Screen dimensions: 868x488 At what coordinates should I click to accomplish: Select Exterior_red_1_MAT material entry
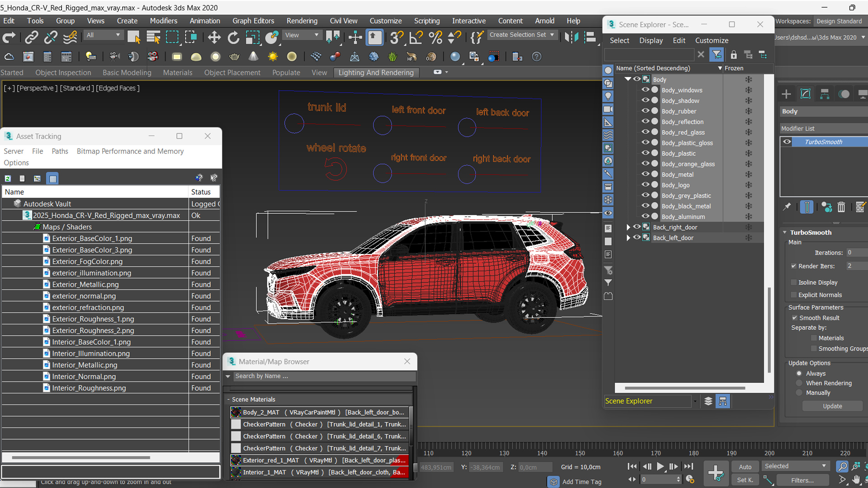point(319,460)
